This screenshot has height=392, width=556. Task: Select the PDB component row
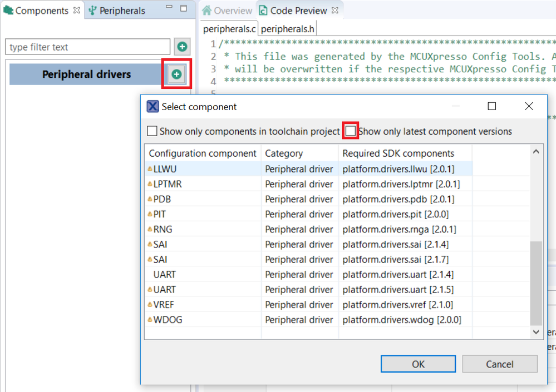click(308, 199)
